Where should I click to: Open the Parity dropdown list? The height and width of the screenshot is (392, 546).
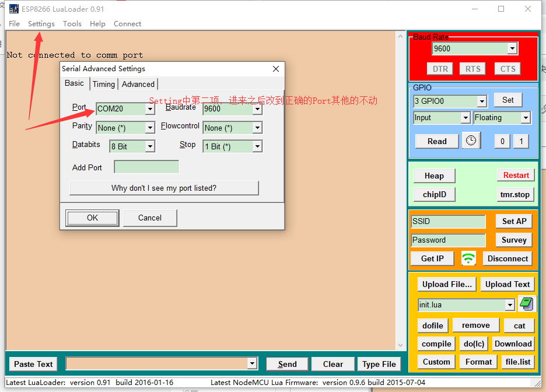click(x=150, y=128)
